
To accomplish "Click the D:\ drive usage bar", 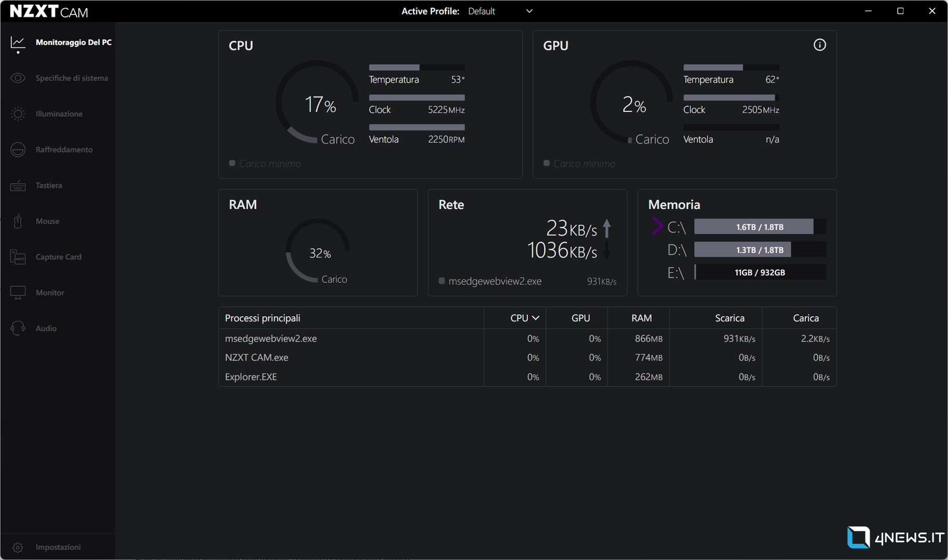I will [760, 250].
